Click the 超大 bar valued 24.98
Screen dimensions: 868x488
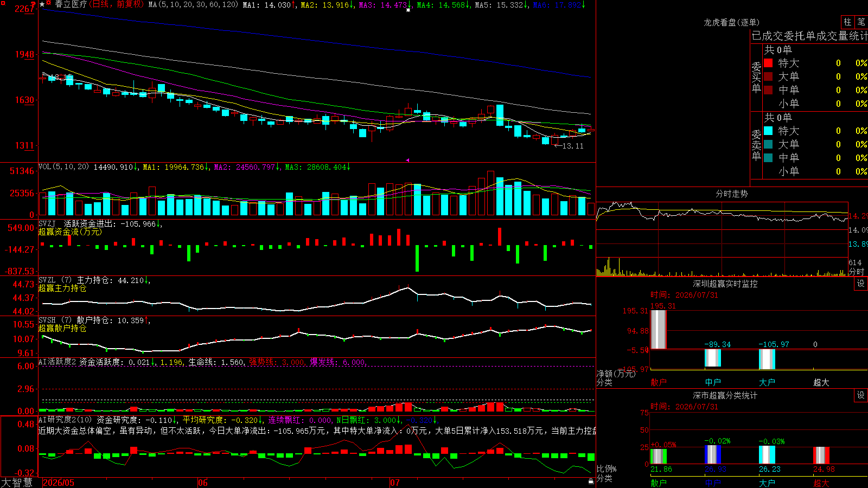coord(821,455)
